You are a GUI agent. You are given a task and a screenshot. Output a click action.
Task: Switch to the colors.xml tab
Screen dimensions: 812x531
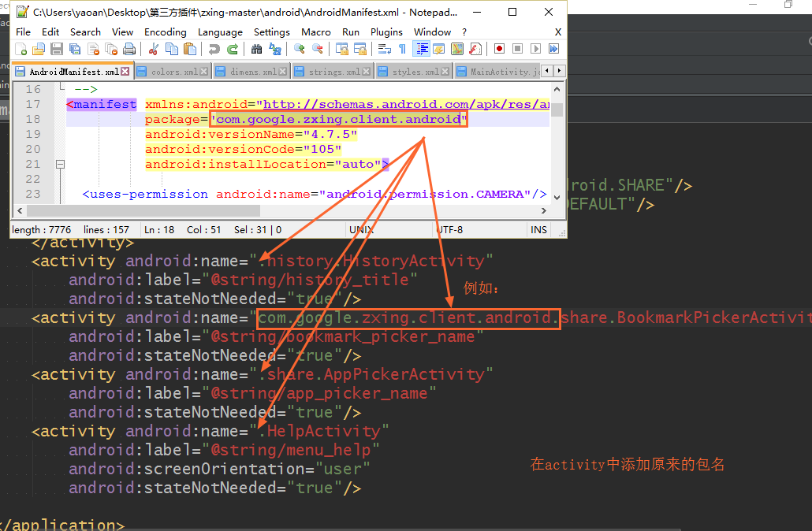tap(173, 72)
